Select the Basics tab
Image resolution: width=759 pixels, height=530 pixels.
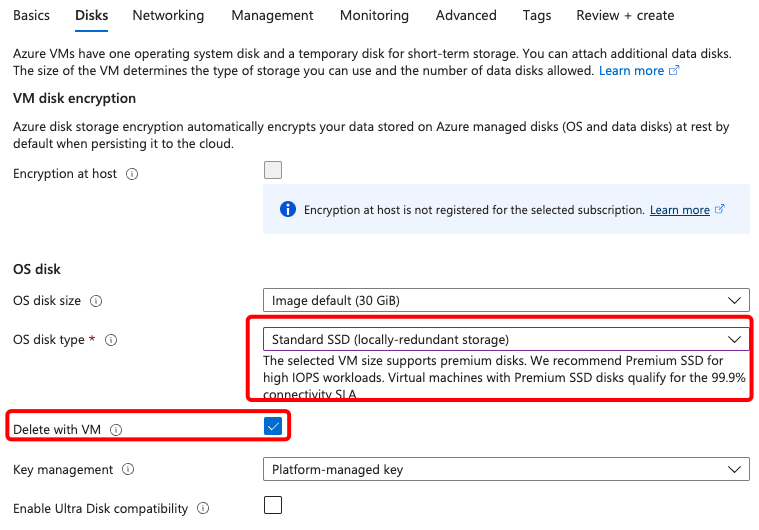(x=31, y=16)
